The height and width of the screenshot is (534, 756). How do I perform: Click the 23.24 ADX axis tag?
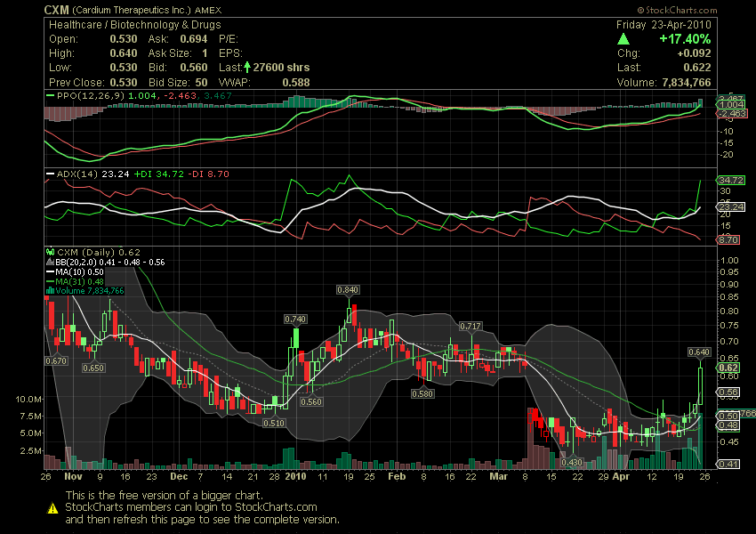(731, 207)
